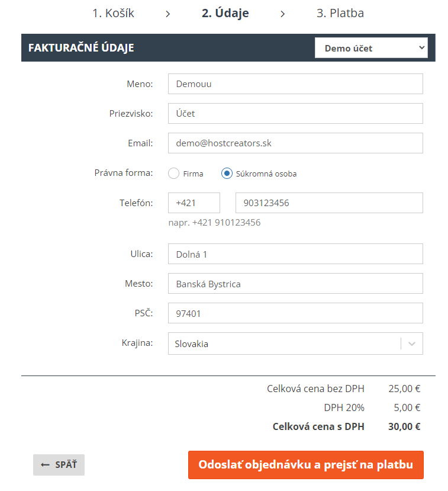Screen dimensions: 448x491
Task: Click the +421 phone prefix field
Action: [194, 203]
